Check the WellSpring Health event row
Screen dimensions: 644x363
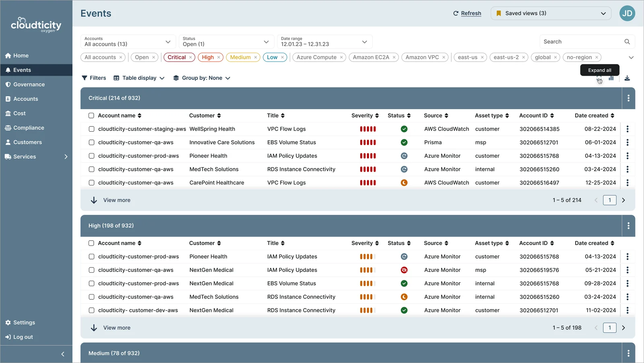click(x=91, y=129)
